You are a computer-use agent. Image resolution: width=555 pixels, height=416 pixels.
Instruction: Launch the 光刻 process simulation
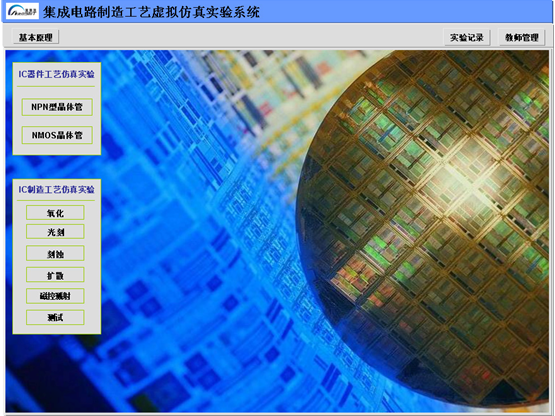click(55, 232)
